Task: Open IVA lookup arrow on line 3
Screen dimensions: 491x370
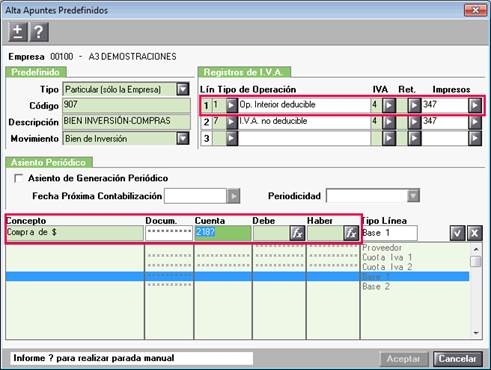Action: 388,138
